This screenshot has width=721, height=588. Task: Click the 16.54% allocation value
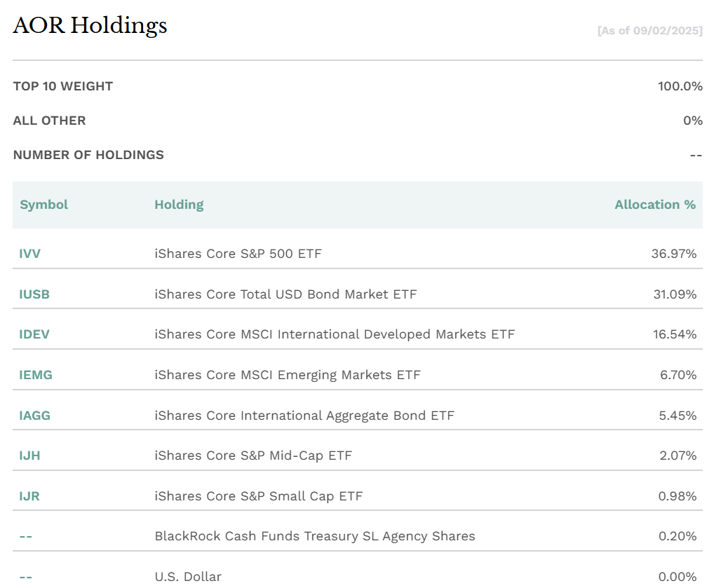pyautogui.click(x=675, y=334)
